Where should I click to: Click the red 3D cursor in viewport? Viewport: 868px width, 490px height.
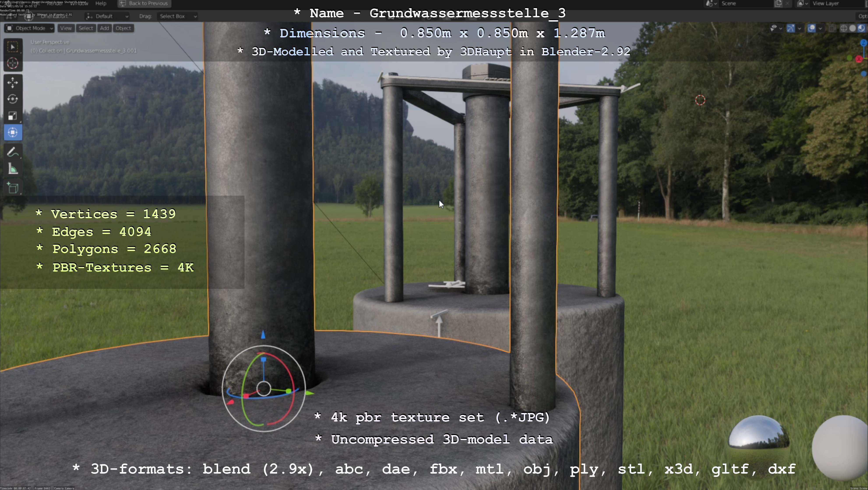click(700, 100)
